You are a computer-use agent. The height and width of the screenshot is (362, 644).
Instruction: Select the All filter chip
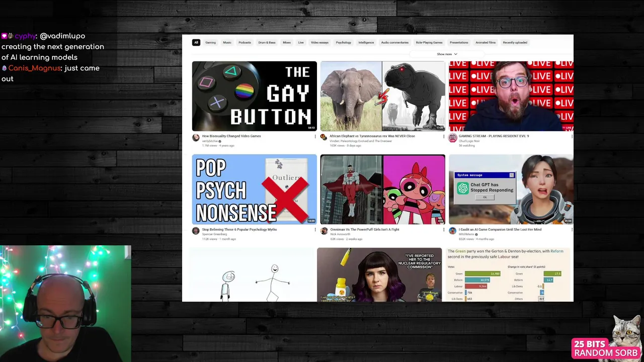[196, 42]
